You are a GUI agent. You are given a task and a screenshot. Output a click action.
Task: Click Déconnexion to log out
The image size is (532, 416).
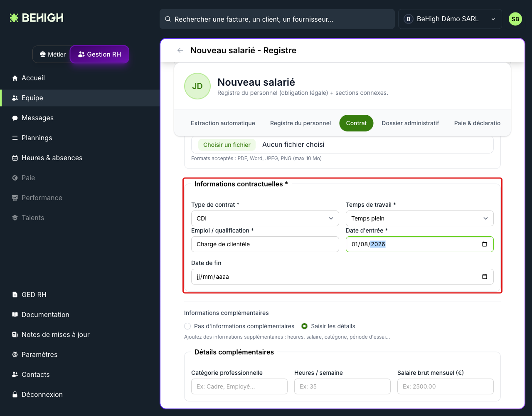click(80, 394)
